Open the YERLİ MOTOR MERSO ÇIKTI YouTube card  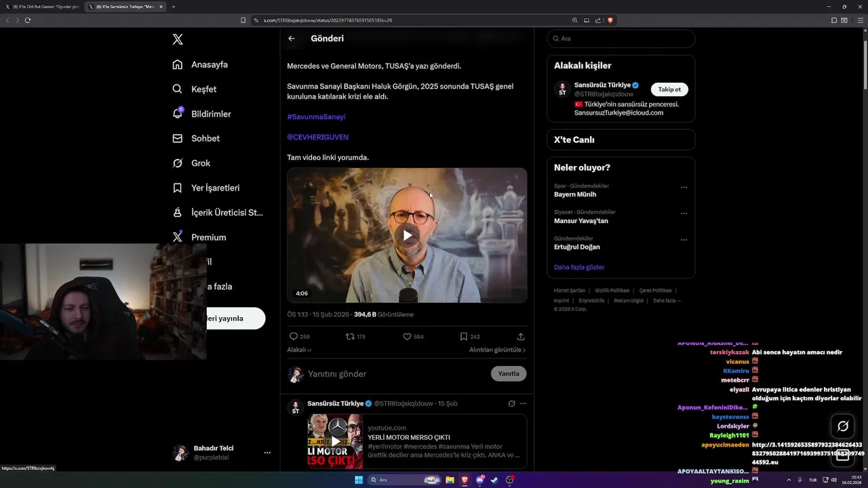point(417,441)
